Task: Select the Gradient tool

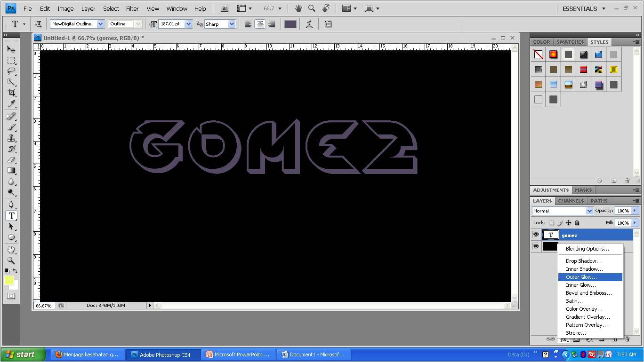Action: click(x=11, y=171)
